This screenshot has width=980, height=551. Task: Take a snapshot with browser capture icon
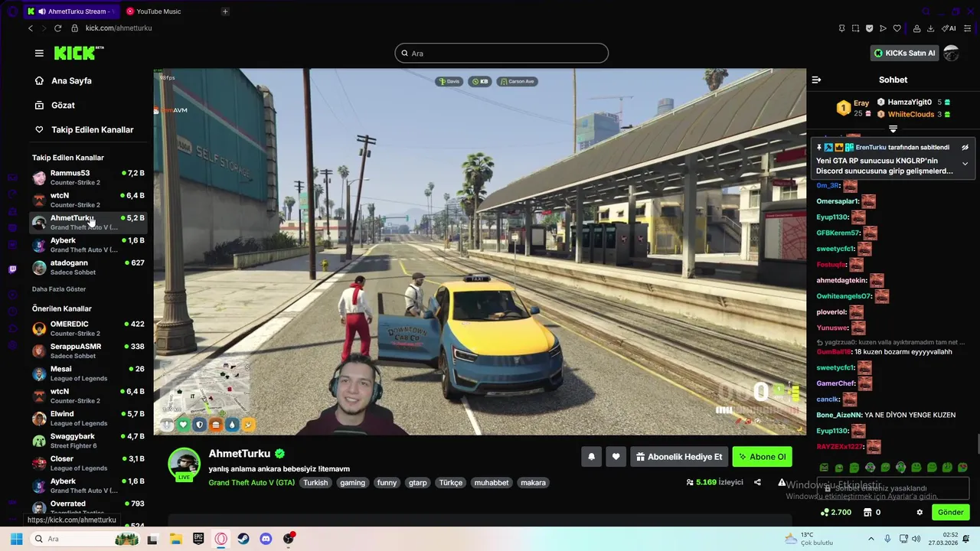click(855, 28)
